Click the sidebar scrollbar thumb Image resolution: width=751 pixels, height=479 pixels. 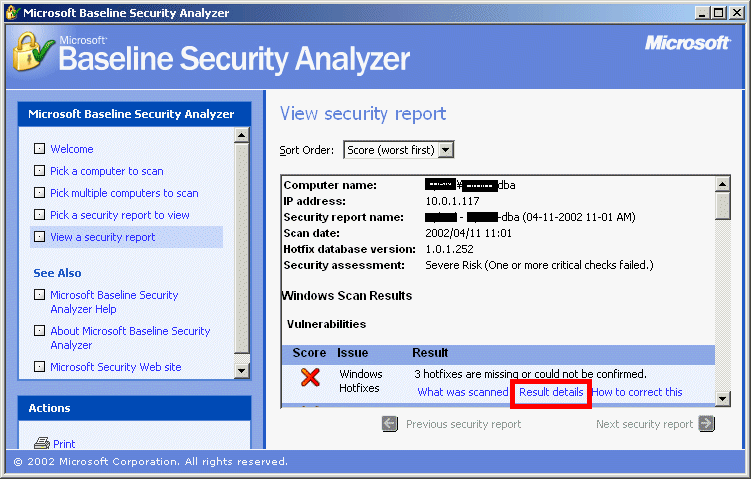point(241,248)
